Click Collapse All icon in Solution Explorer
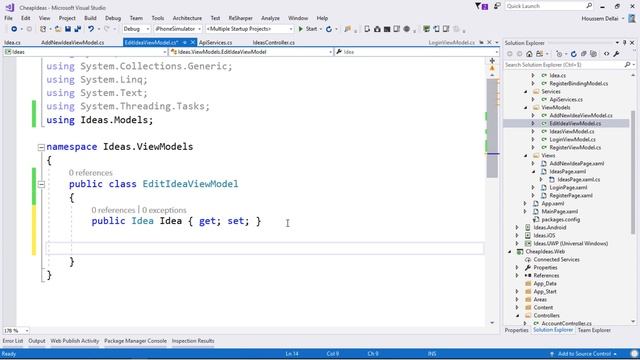Image resolution: width=640 pixels, height=360 pixels. point(583,54)
